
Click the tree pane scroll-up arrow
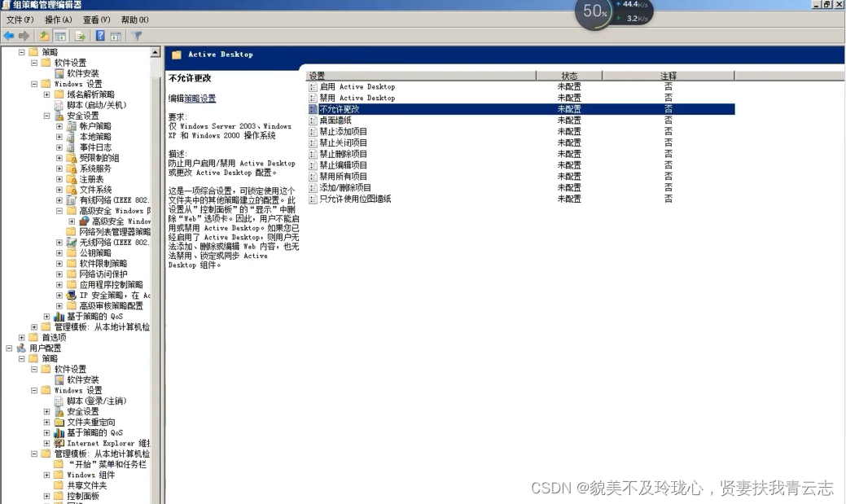[x=156, y=52]
